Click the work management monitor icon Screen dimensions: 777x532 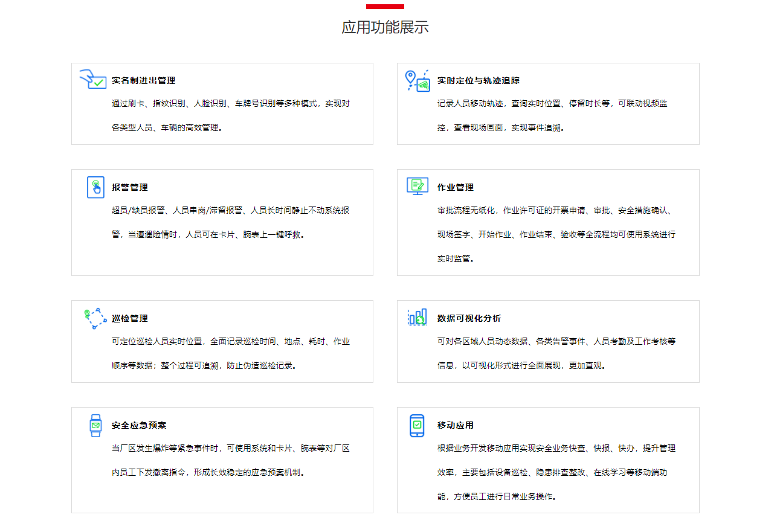(x=417, y=186)
